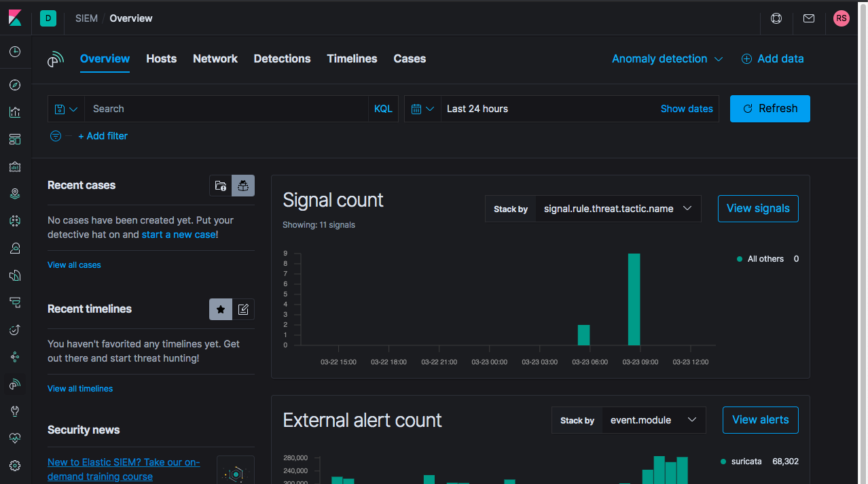This screenshot has width=868, height=484.
Task: Toggle last updated timelines notes button
Action: [x=243, y=309]
